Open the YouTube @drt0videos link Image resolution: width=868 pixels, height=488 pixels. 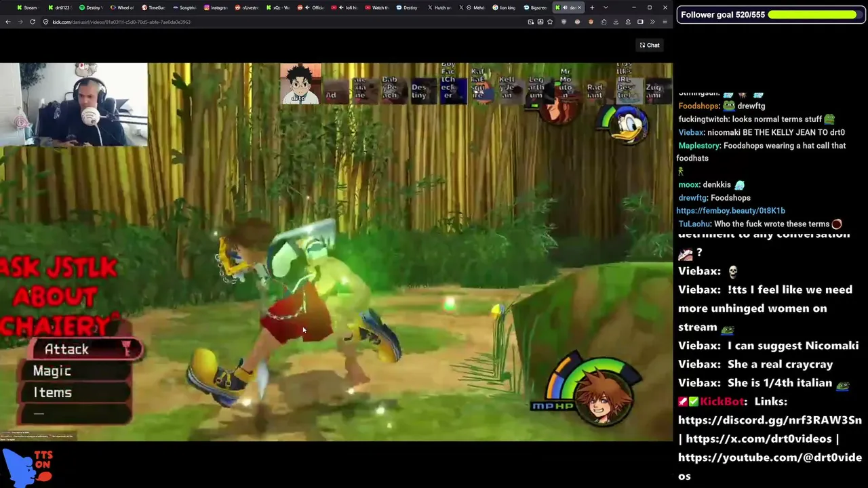(770, 466)
